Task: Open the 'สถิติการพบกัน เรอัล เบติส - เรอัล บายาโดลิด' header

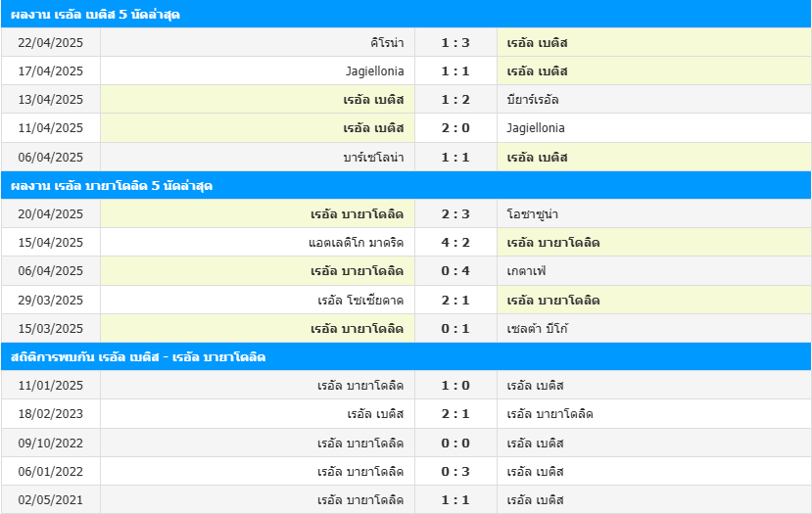Action: [x=406, y=356]
